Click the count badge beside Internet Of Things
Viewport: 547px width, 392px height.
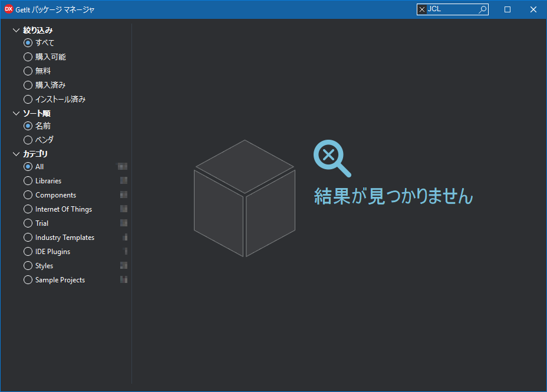pyautogui.click(x=123, y=209)
